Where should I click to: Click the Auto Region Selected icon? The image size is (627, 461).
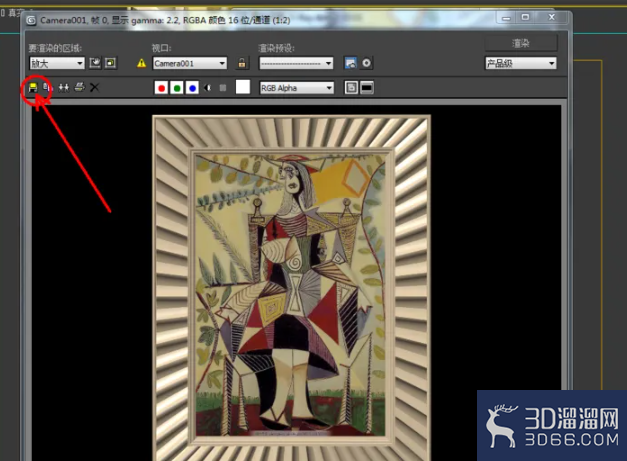coord(110,63)
